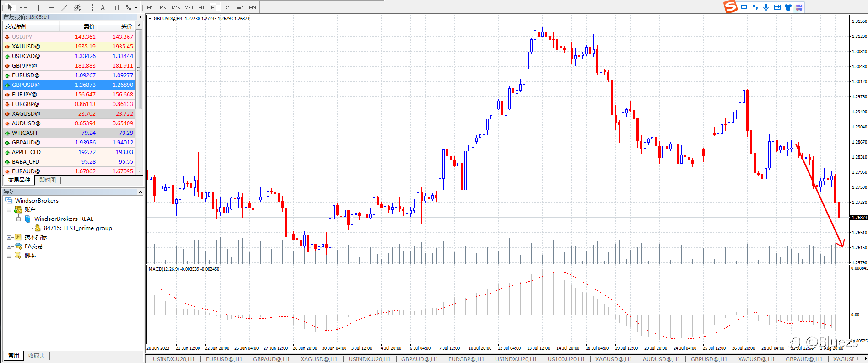Open the EURGBP@,H1 chart tab
868x363 pixels.
pyautogui.click(x=466, y=359)
